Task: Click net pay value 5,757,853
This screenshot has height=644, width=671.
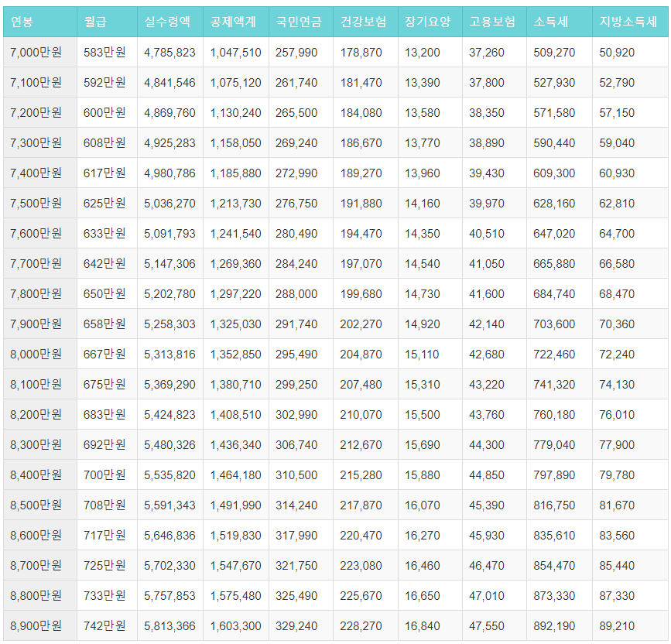Action: (x=169, y=596)
